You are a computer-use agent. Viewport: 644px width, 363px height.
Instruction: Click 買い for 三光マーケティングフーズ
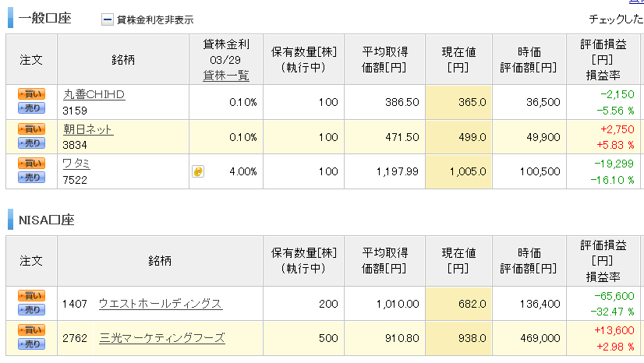tap(31, 330)
